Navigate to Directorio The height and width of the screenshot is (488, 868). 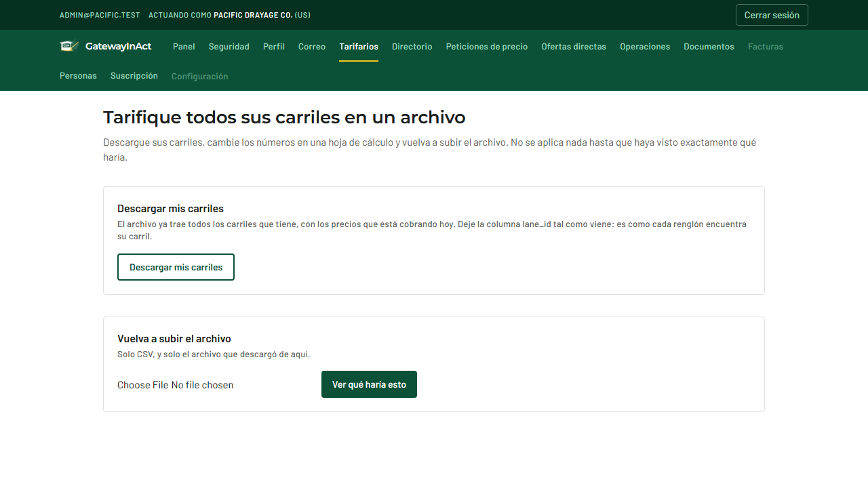pyautogui.click(x=412, y=47)
